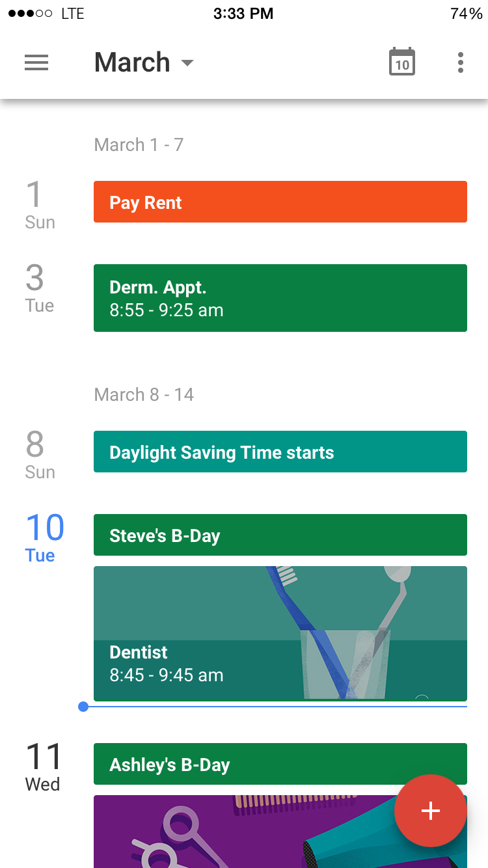Screen dimensions: 488x868
Task: Open the Pay Rent event
Action: click(280, 202)
